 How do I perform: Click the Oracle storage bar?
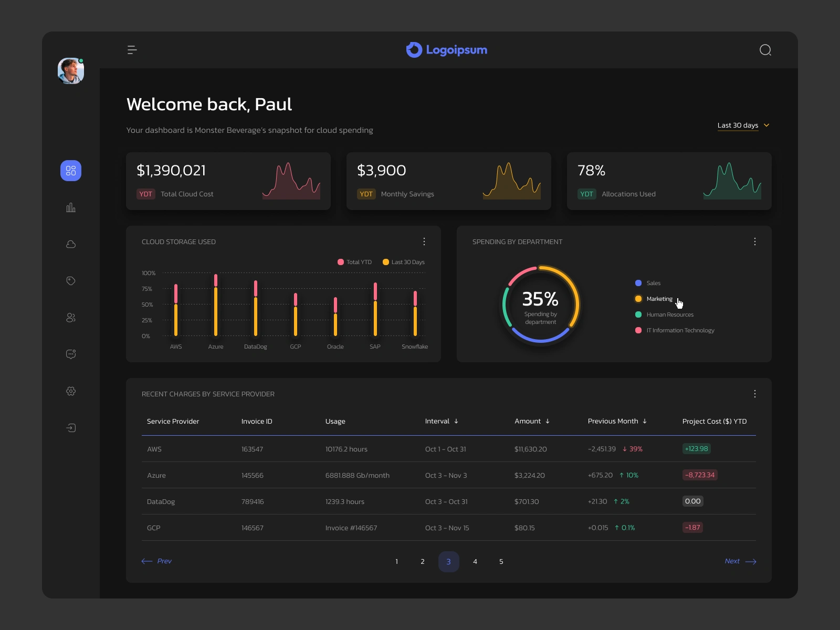(x=335, y=317)
